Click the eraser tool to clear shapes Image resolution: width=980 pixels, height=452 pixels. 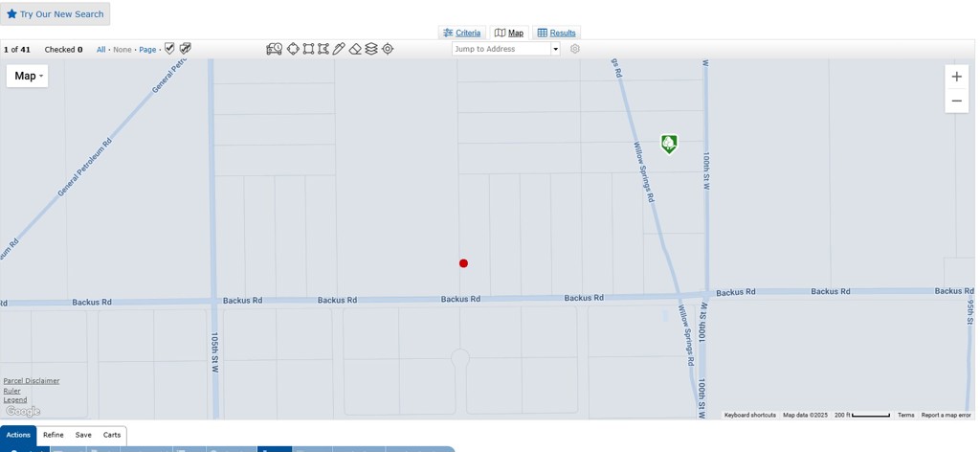[355, 49]
